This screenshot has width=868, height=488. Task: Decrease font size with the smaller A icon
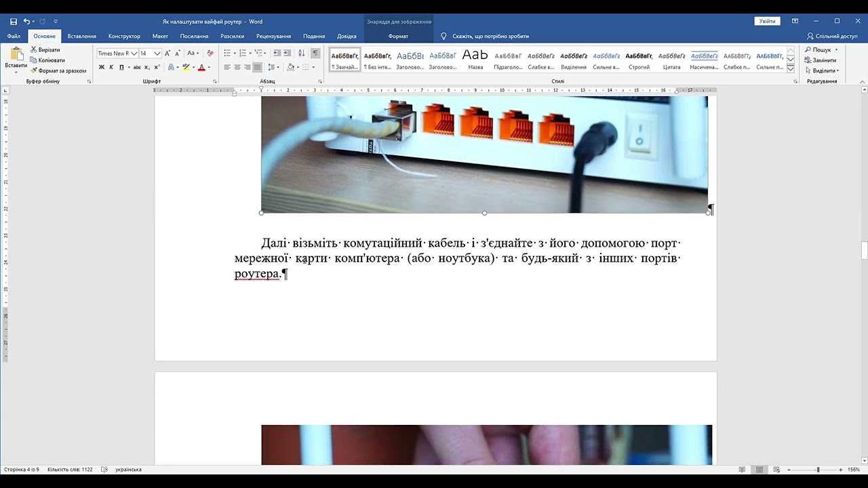[178, 54]
